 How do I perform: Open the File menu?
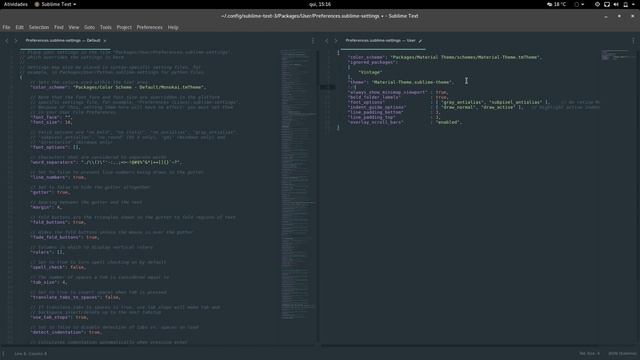click(x=6, y=27)
